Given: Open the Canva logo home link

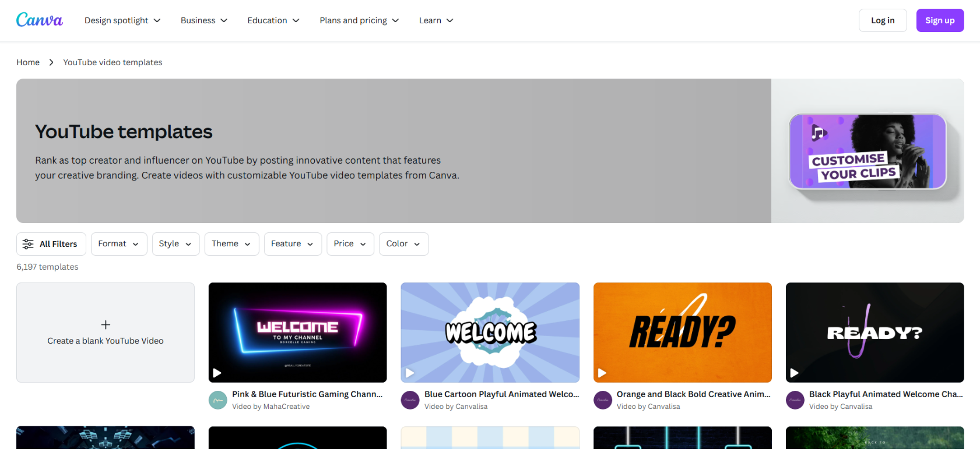Looking at the screenshot, I should point(40,20).
